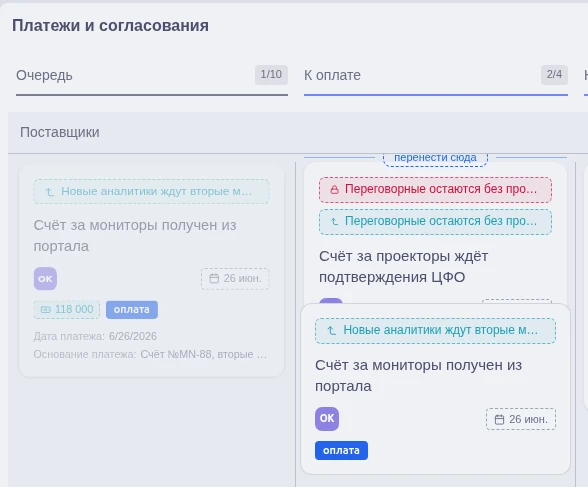Click arrow icon on dragged card's Новые аналитики tag

coord(331,330)
